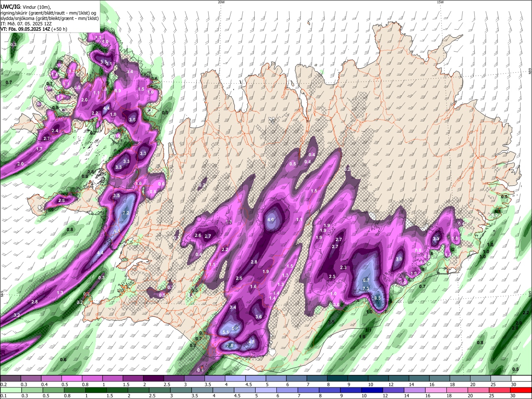Click the '15W' longitude label
Screen dimensions: 532x399
(440, 2)
